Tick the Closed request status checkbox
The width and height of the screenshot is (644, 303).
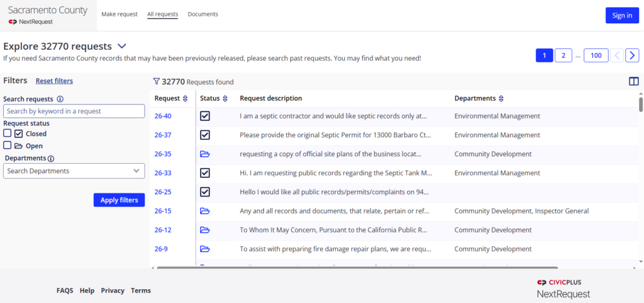pyautogui.click(x=8, y=134)
